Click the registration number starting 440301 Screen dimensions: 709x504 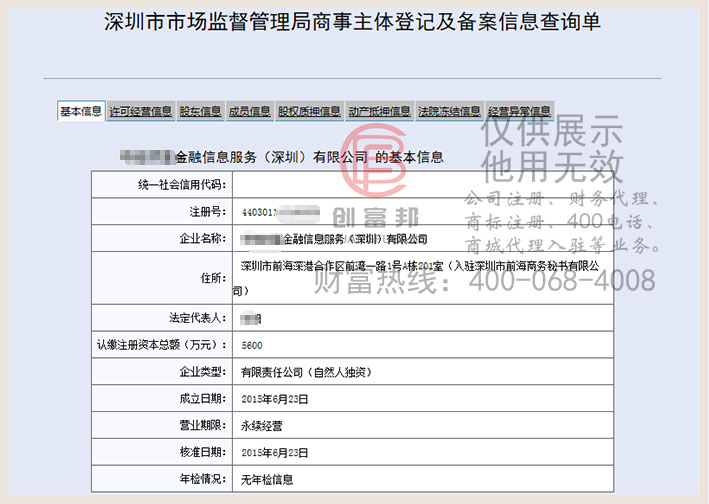tap(280, 212)
